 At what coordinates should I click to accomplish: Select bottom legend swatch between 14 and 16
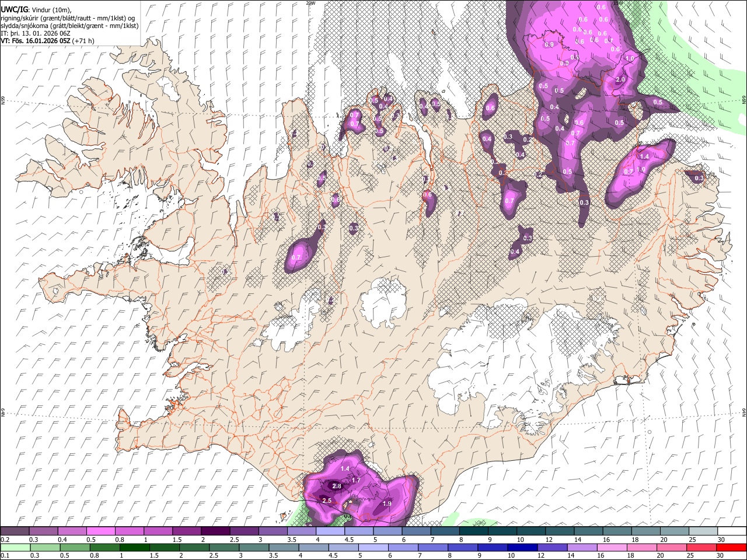tap(582, 547)
